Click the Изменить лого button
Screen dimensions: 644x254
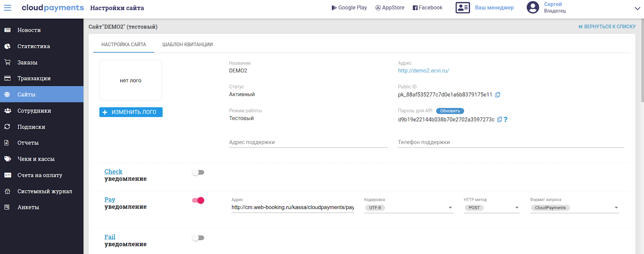(x=131, y=112)
